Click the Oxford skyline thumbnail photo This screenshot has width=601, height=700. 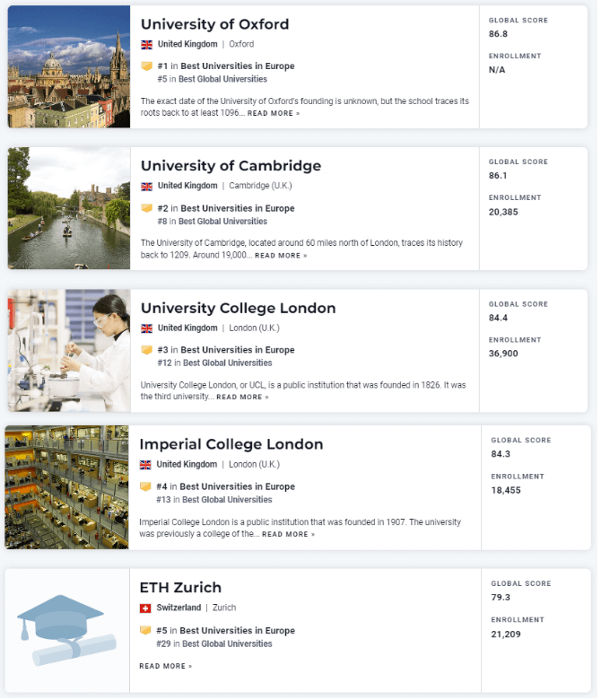(69, 66)
